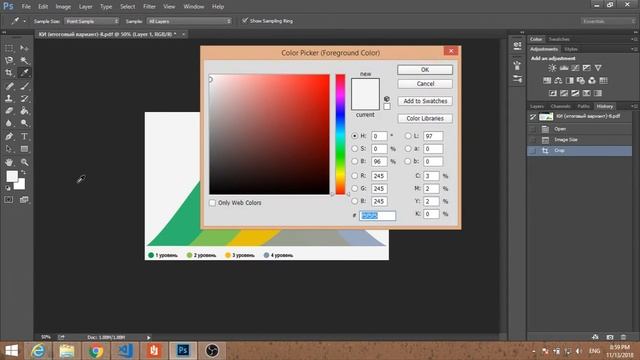Open Color Libraries
The image size is (640, 360).
point(425,118)
